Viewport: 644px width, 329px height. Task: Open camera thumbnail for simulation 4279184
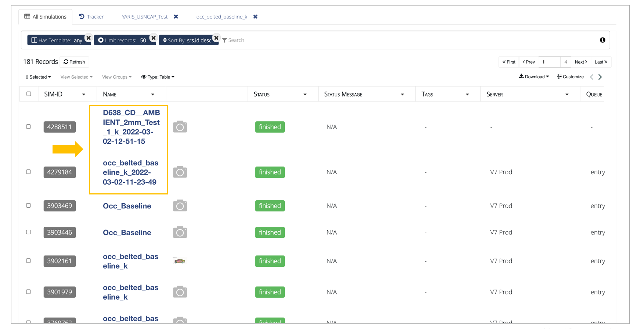tap(180, 172)
